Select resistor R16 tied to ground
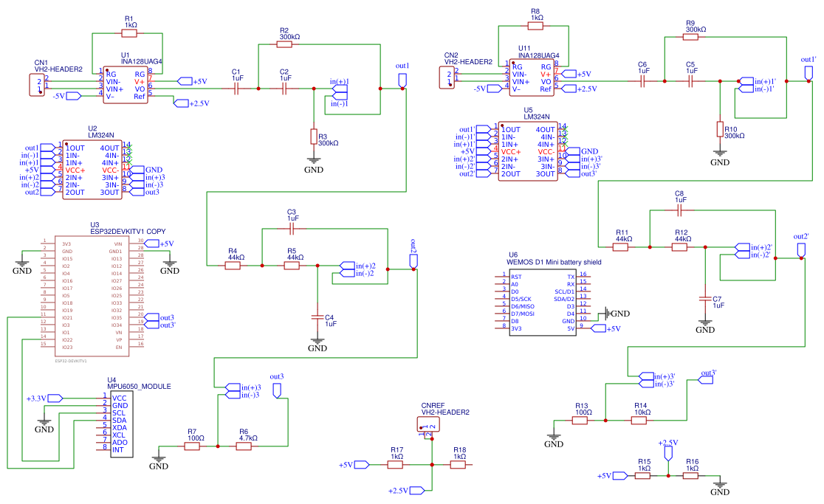The width and height of the screenshot is (824, 504). coord(690,476)
